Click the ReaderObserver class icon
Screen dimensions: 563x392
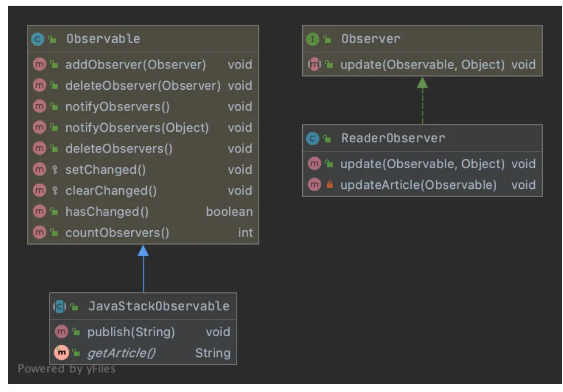tap(313, 138)
